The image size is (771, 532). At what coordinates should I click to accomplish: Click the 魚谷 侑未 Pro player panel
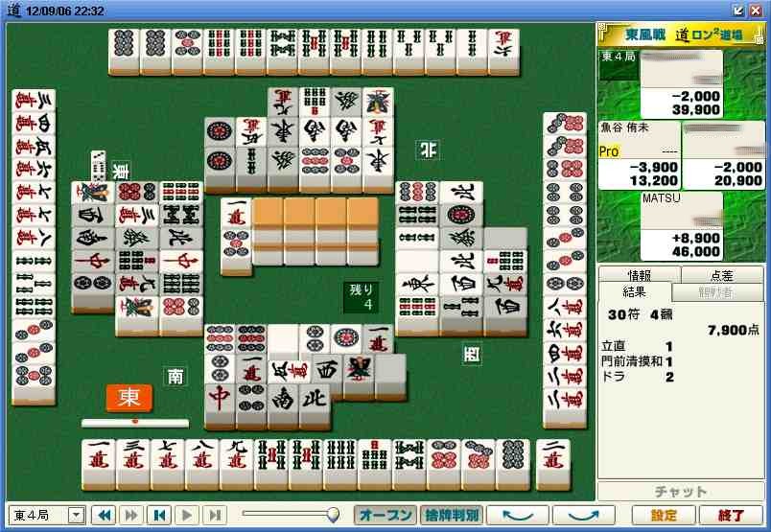coord(640,155)
